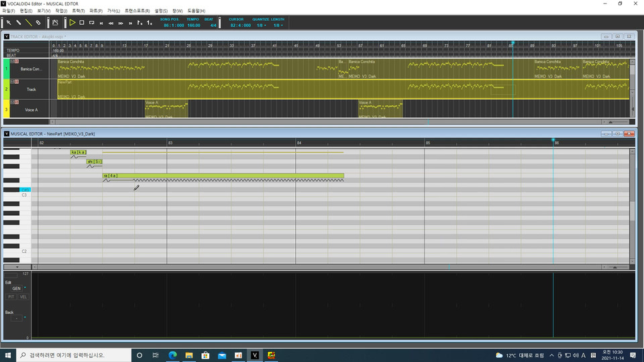Open the 트랙(T) menu
This screenshot has width=644, height=362.
(78, 11)
